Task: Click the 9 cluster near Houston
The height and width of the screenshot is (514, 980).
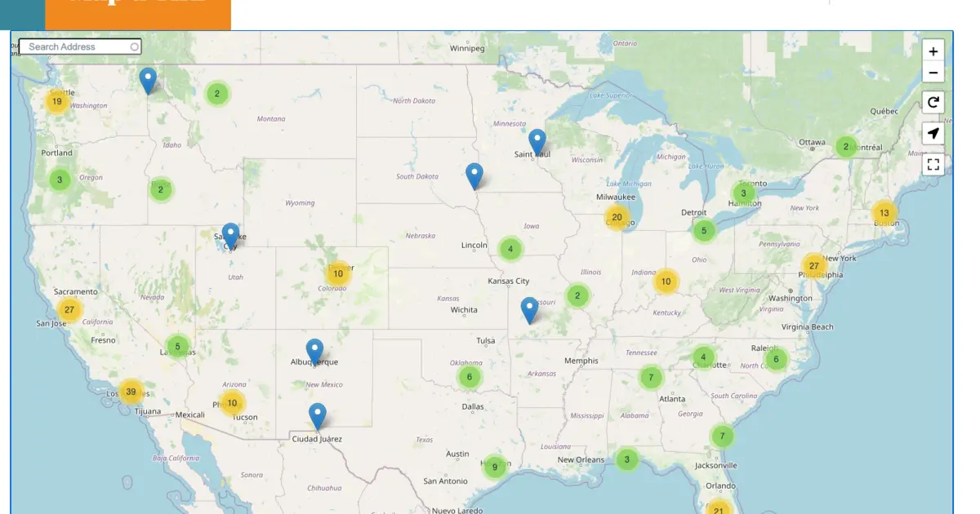Action: point(494,467)
